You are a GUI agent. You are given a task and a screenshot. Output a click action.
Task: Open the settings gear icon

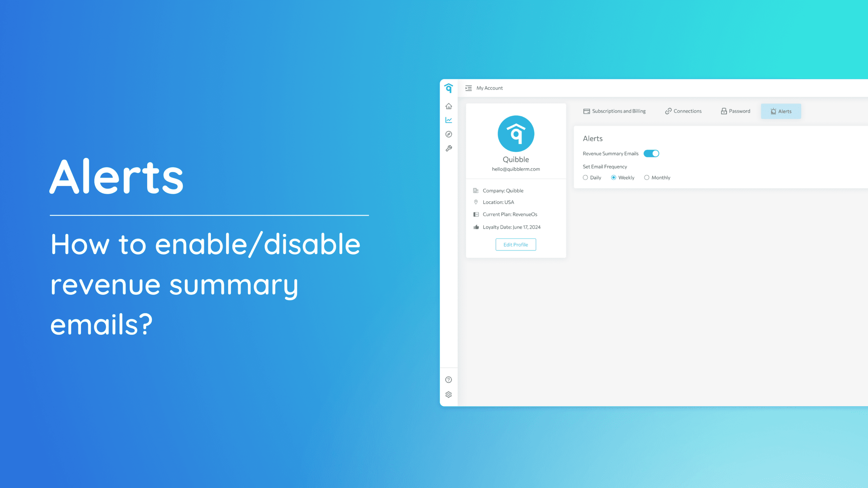point(449,394)
